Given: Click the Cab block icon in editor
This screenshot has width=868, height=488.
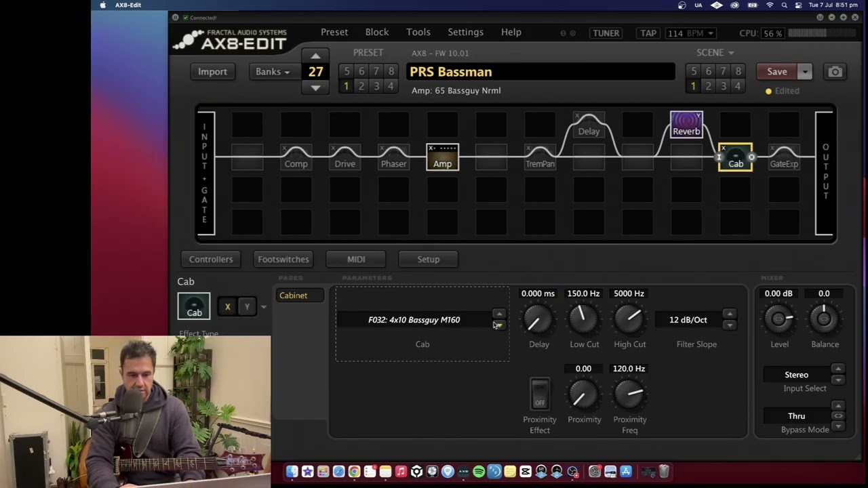Looking at the screenshot, I should coord(194,306).
